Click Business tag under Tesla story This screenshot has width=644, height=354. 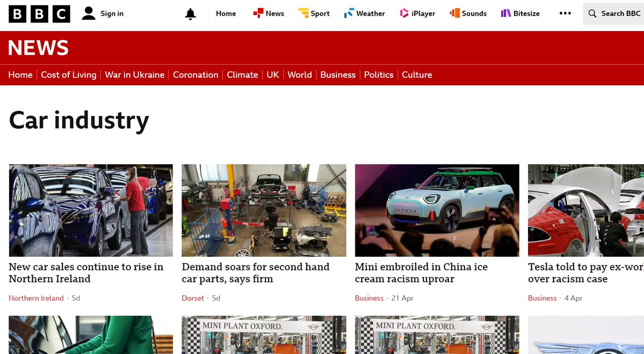pyautogui.click(x=543, y=298)
